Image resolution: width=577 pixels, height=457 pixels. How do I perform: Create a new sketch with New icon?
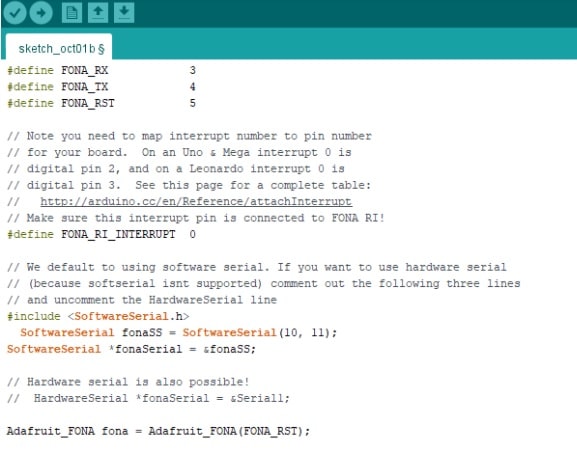[x=71, y=13]
